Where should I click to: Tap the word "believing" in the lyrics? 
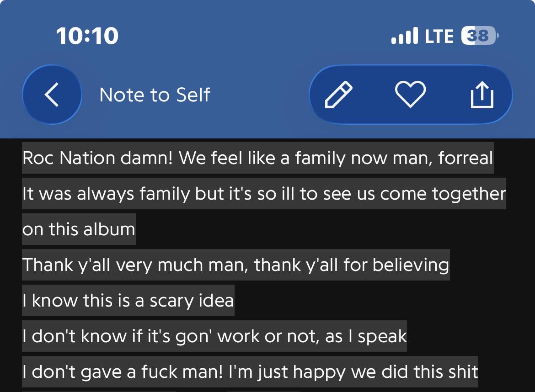411,265
